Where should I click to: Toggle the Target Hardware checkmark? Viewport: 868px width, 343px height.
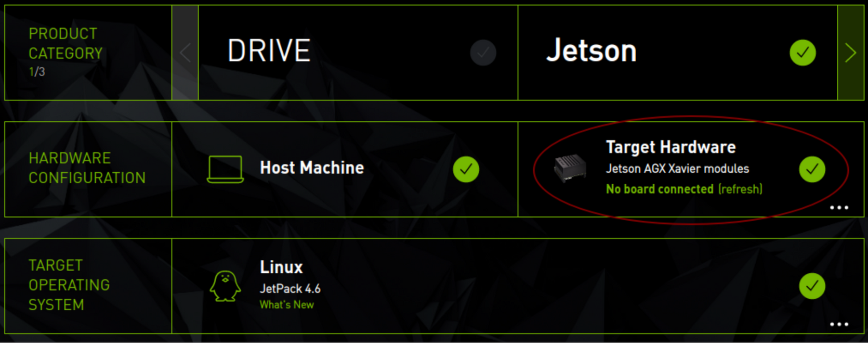[x=812, y=169]
